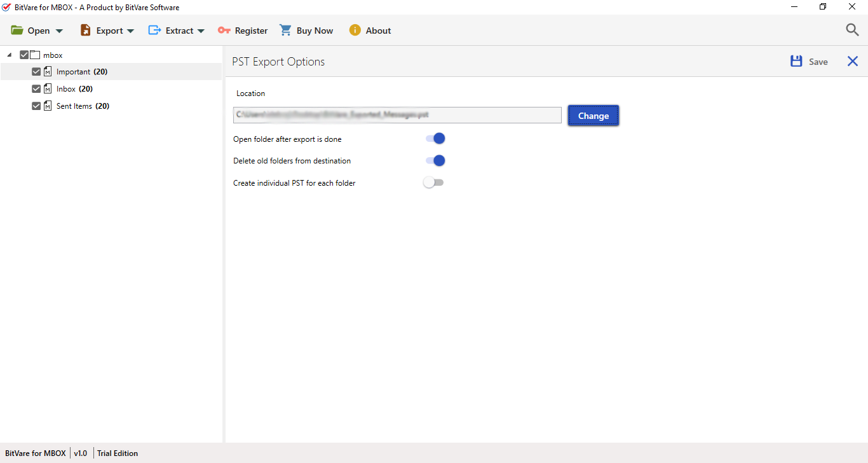Screen dimensions: 868x463
Task: Click the Location label text
Action: pyautogui.click(x=250, y=93)
